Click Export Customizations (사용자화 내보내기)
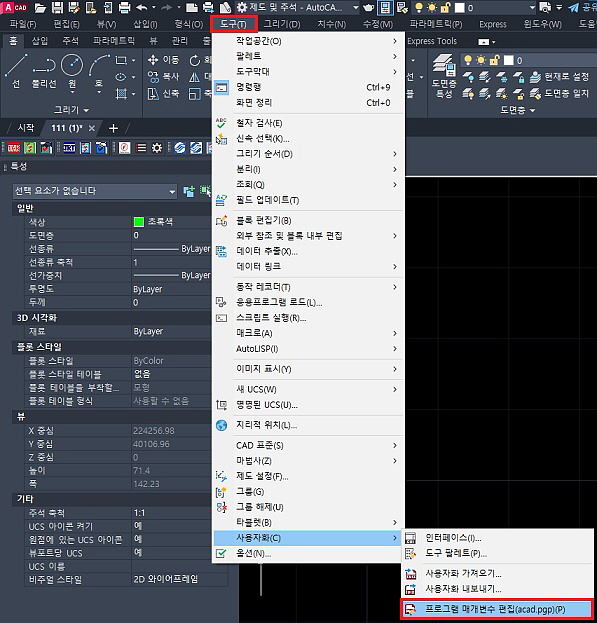Viewport: 597px width, 623px height. (x=497, y=589)
